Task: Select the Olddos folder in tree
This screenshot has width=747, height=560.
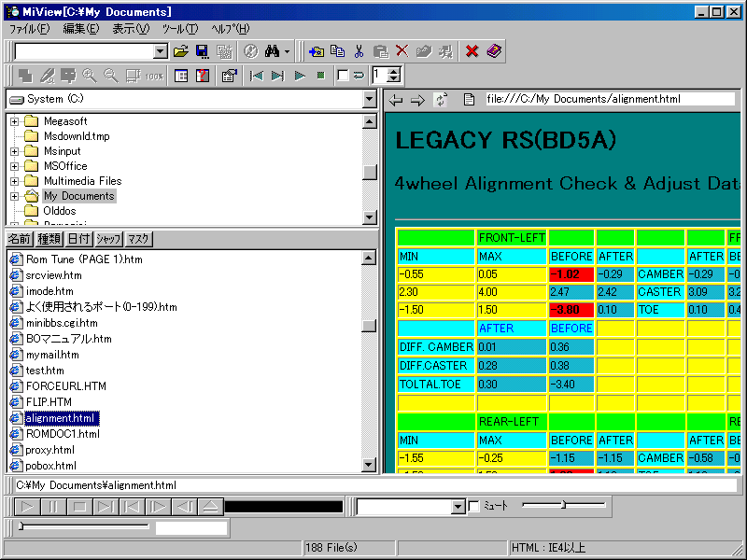Action: pyautogui.click(x=60, y=211)
